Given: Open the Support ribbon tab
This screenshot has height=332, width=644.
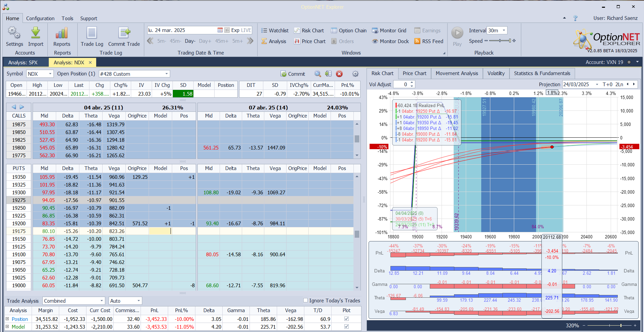Looking at the screenshot, I should click(88, 18).
